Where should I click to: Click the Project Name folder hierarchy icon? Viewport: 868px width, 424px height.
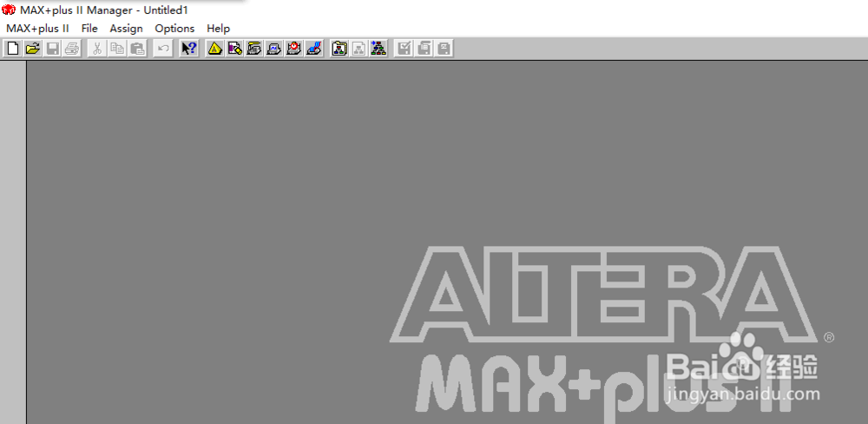(339, 49)
